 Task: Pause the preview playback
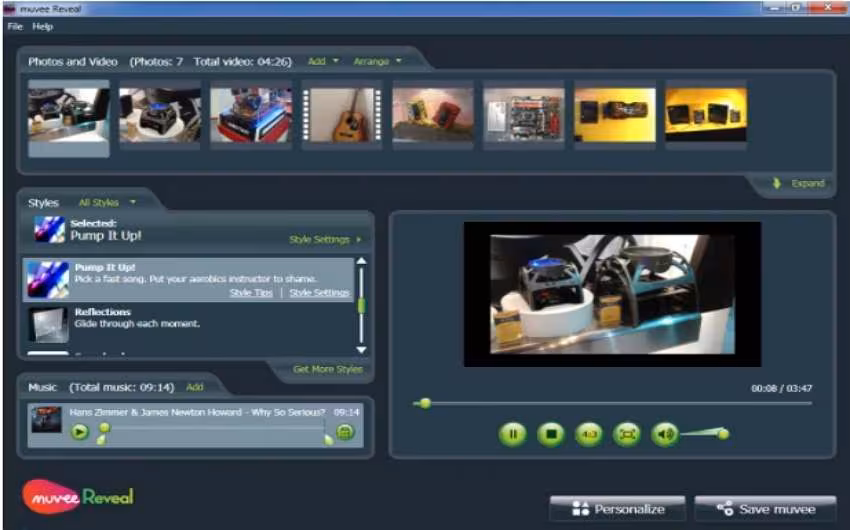512,434
